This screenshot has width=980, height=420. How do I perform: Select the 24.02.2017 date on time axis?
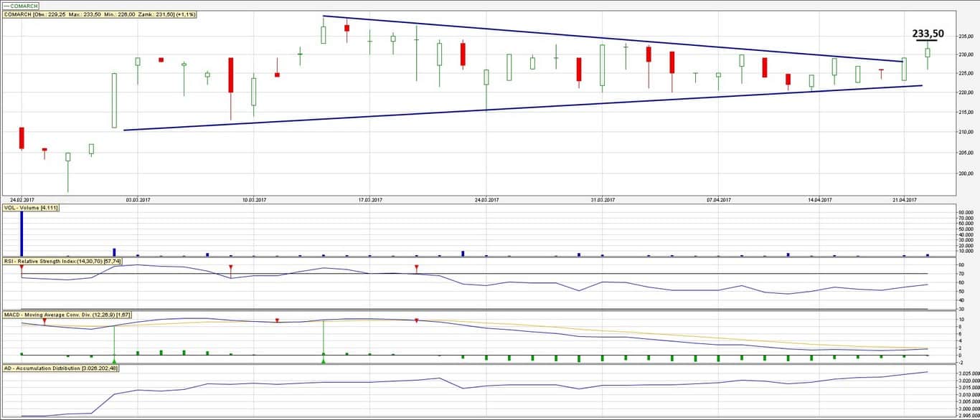point(22,200)
